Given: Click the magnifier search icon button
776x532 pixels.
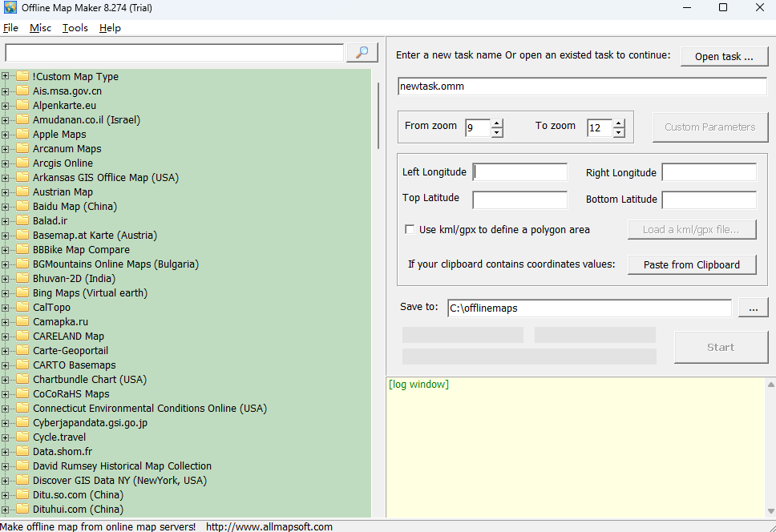Looking at the screenshot, I should coord(362,53).
